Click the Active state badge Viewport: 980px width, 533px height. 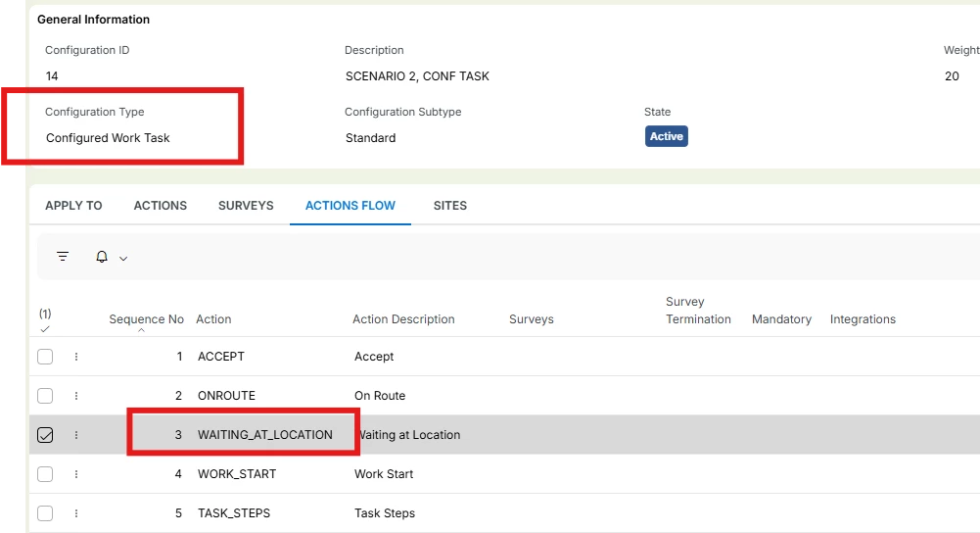[x=666, y=136]
